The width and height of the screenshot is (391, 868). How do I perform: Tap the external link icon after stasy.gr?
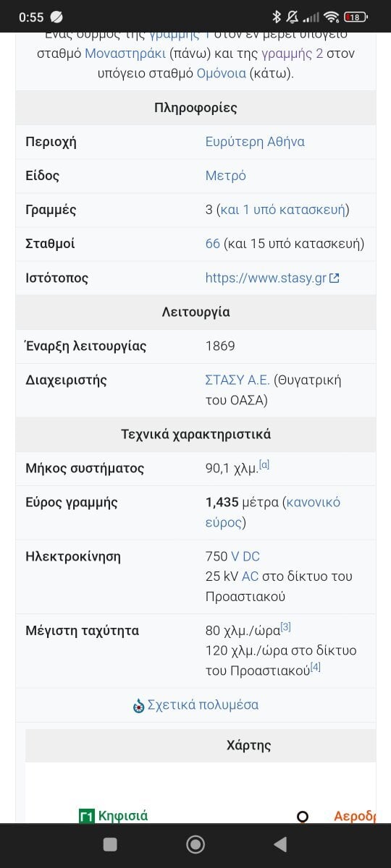(x=334, y=278)
